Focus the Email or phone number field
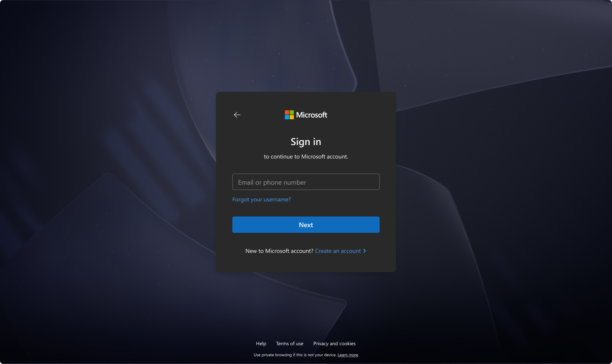 coord(306,182)
